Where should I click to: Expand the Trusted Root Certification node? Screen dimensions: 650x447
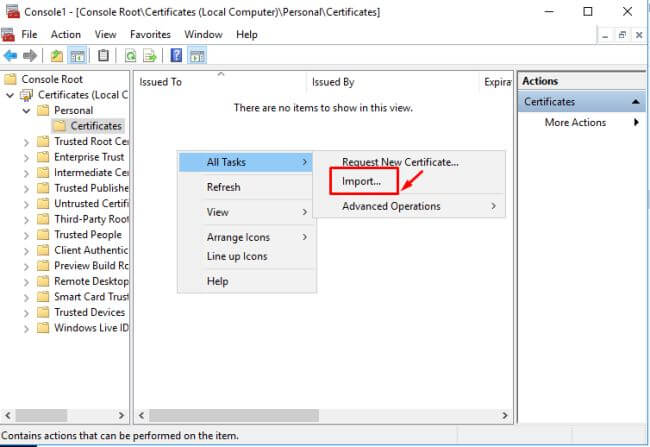coord(26,142)
